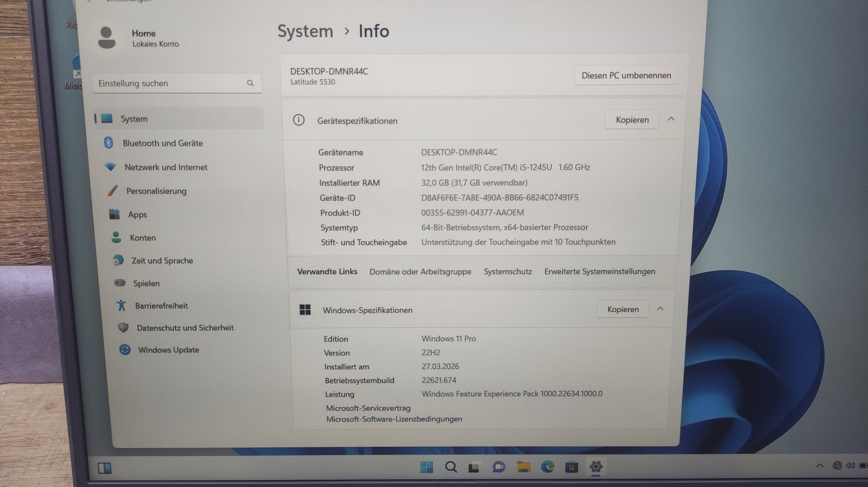Open Microsoft Store from taskbar
This screenshot has width=868, height=487.
[x=571, y=467]
